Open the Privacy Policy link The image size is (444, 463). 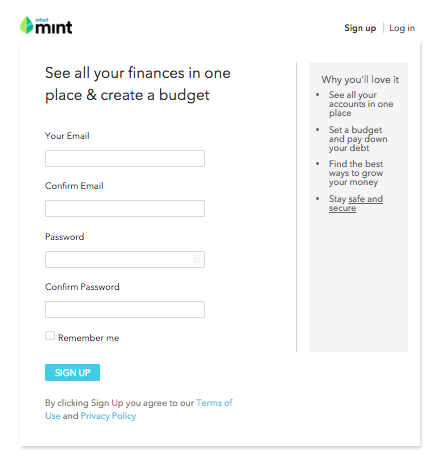click(x=108, y=416)
